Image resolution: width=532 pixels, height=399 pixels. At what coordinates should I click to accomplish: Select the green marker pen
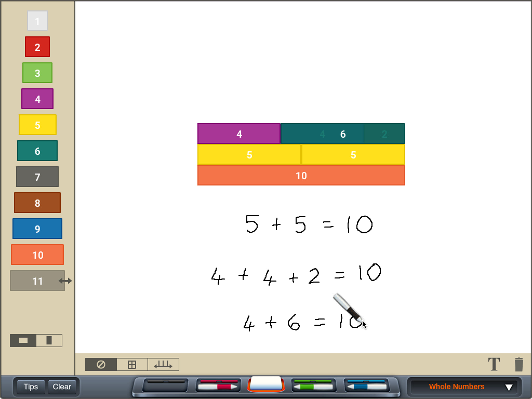tap(312, 386)
